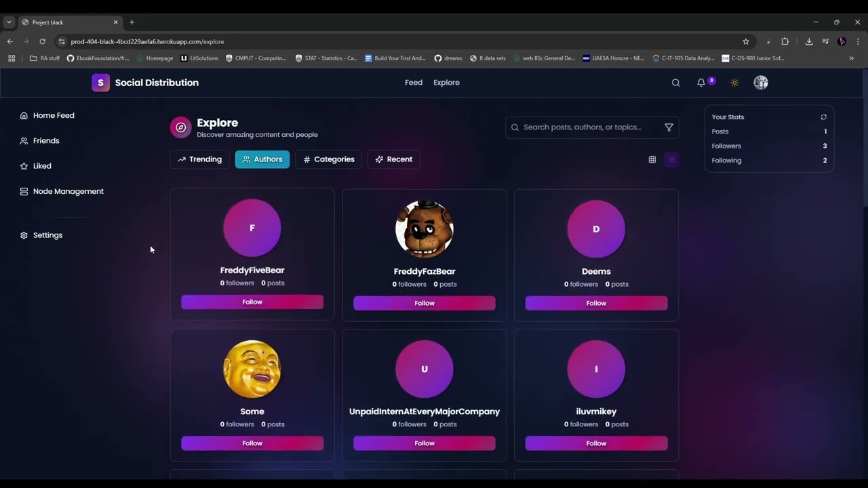Select the Trending tab

tap(200, 159)
